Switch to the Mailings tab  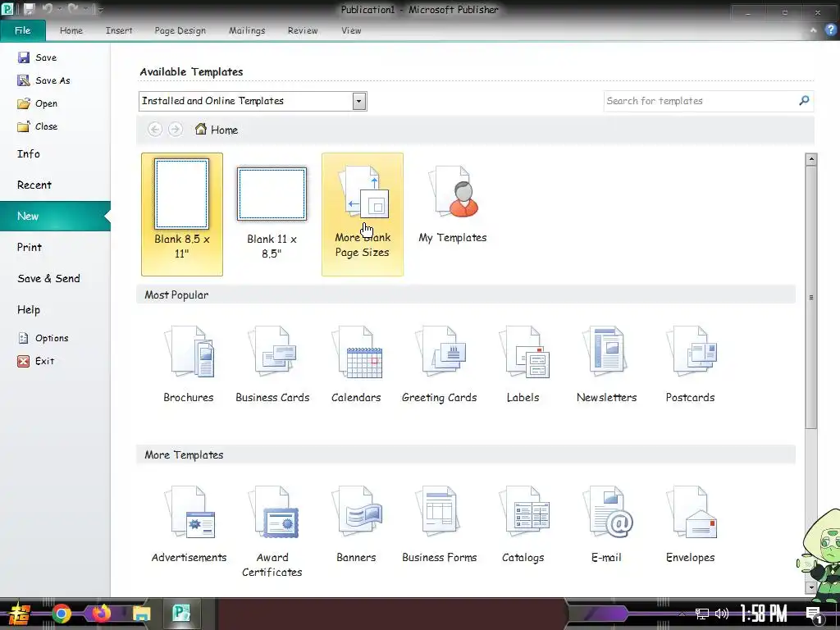[x=247, y=30]
